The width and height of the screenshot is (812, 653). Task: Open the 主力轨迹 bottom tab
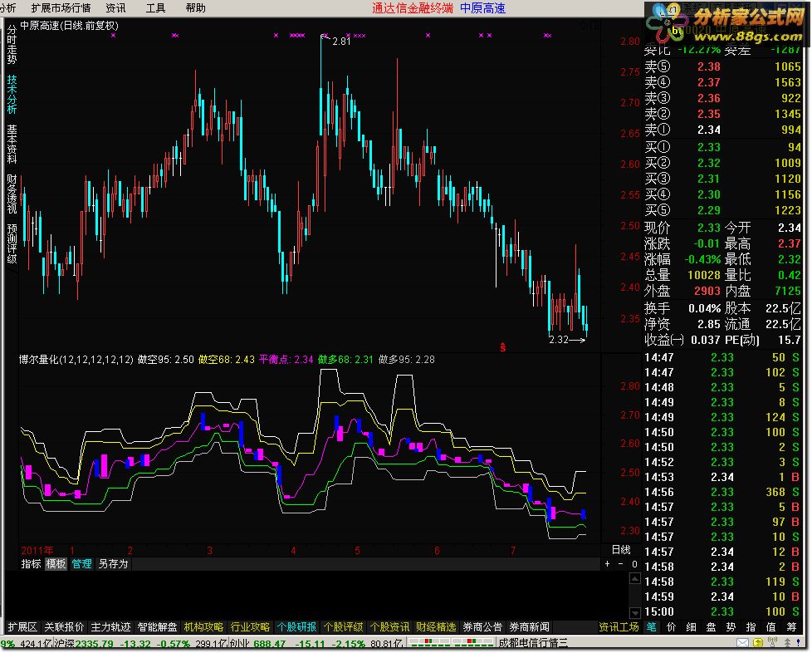110,627
